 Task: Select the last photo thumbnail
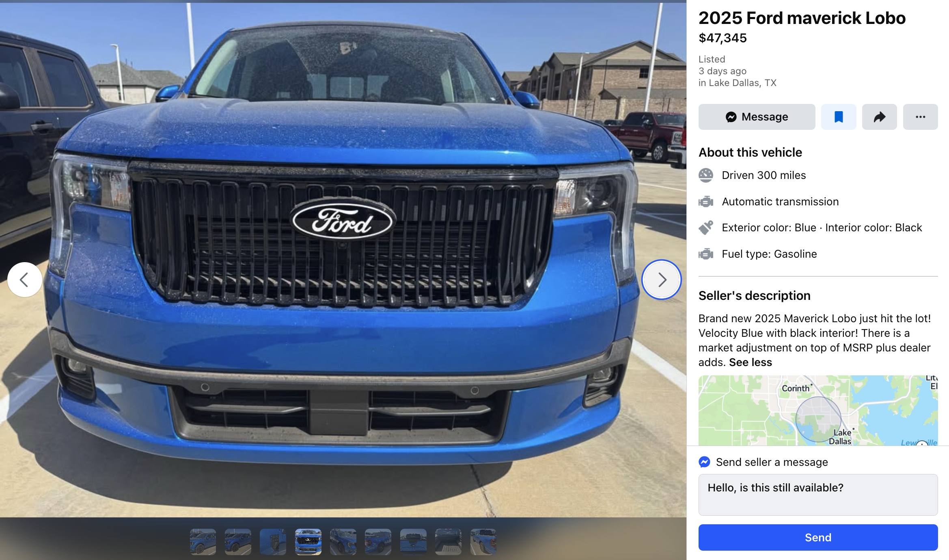coord(483,542)
